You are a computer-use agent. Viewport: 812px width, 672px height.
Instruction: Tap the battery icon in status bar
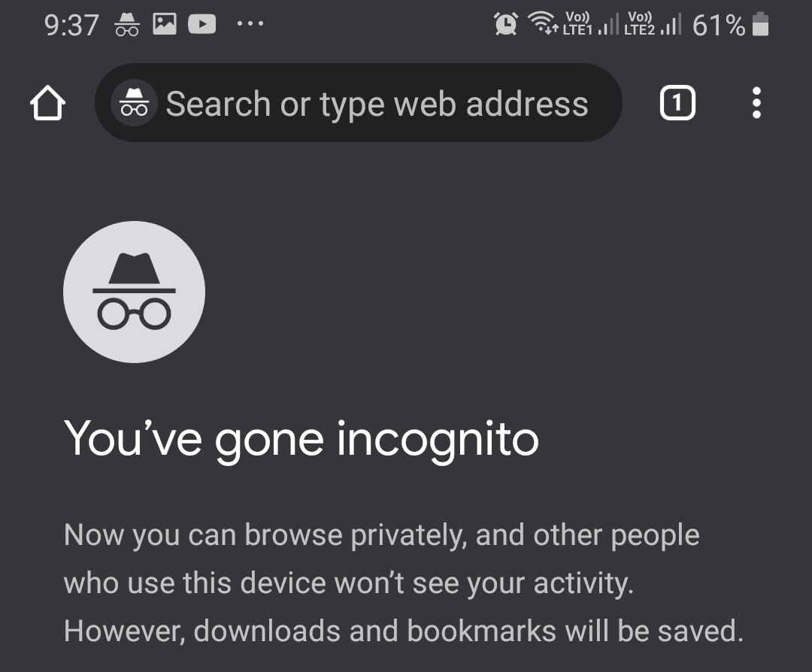[761, 25]
